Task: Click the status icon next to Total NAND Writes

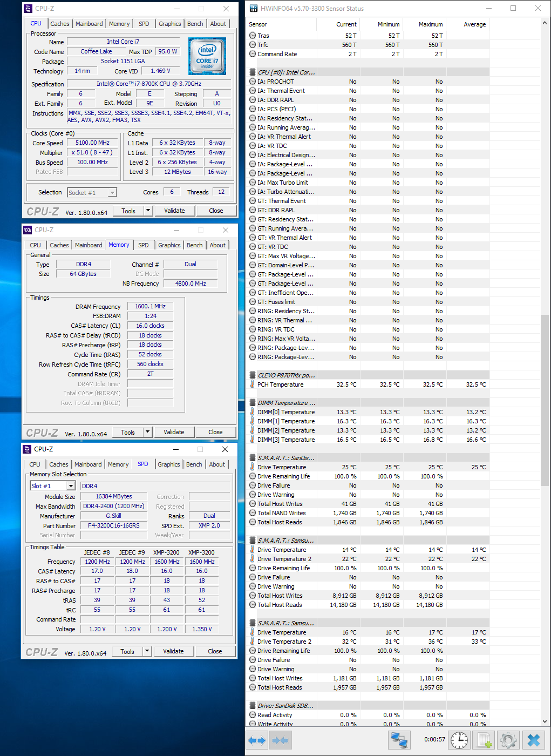Action: coord(253,513)
